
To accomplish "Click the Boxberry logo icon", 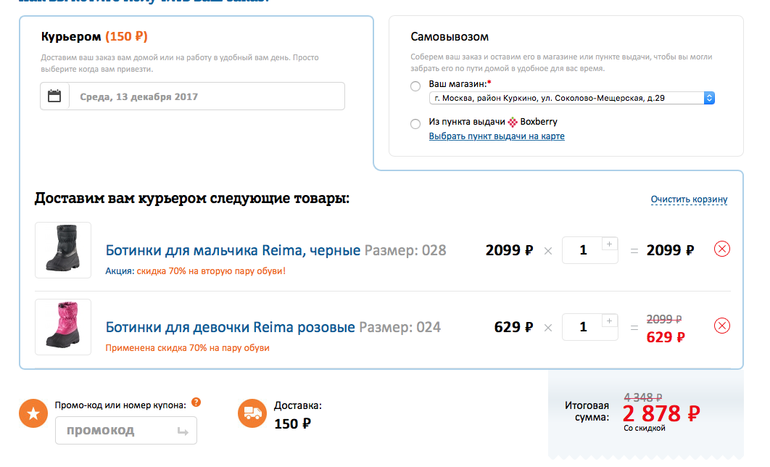I will (513, 122).
